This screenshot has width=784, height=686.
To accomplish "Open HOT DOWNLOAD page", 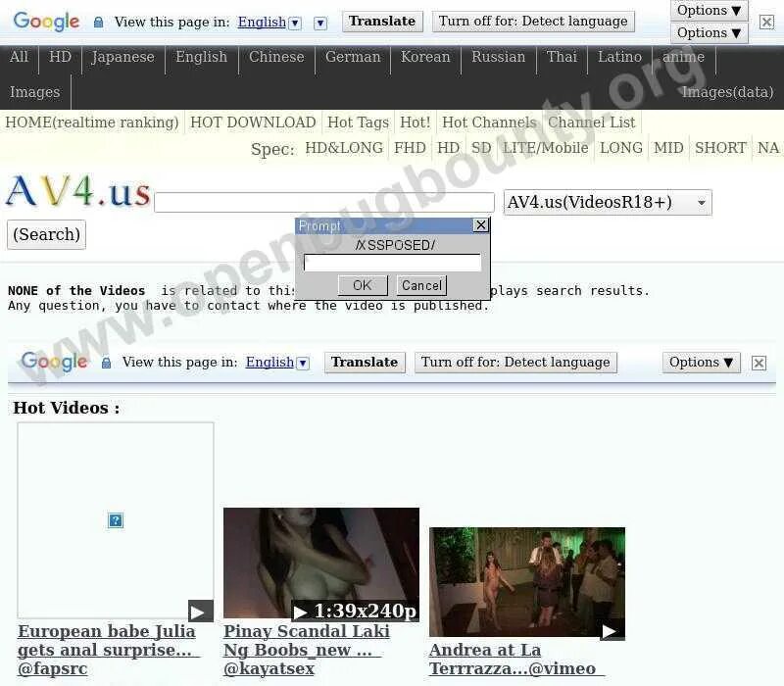I will tap(253, 122).
